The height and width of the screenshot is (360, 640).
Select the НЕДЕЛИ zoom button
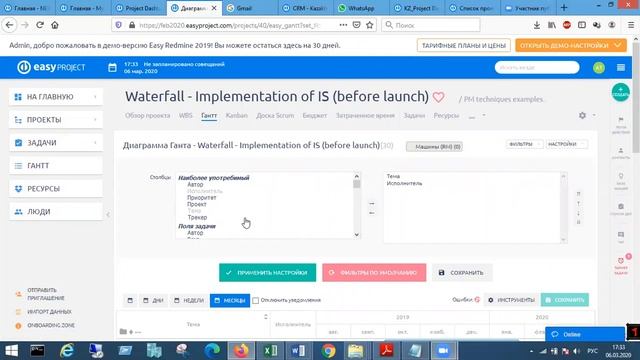pyautogui.click(x=189, y=300)
